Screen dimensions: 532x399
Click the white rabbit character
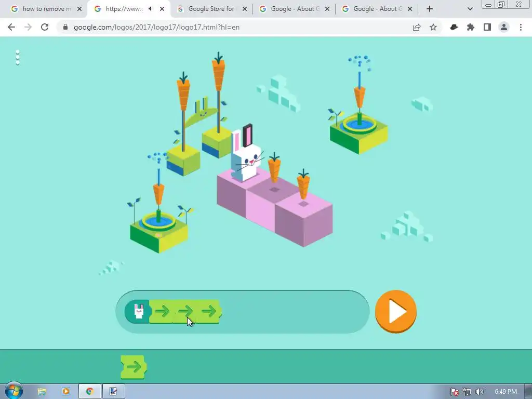pos(247,153)
